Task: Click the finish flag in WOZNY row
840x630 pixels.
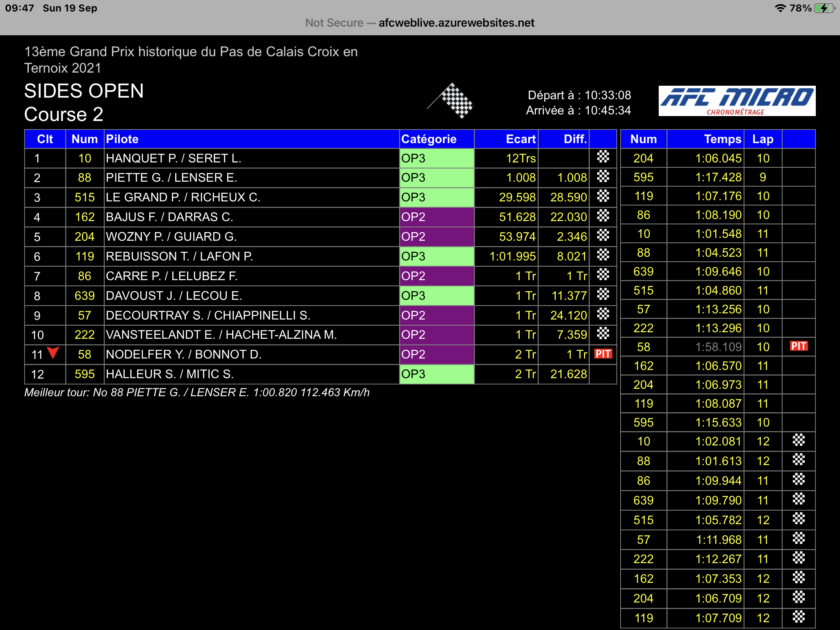Action: click(x=603, y=235)
